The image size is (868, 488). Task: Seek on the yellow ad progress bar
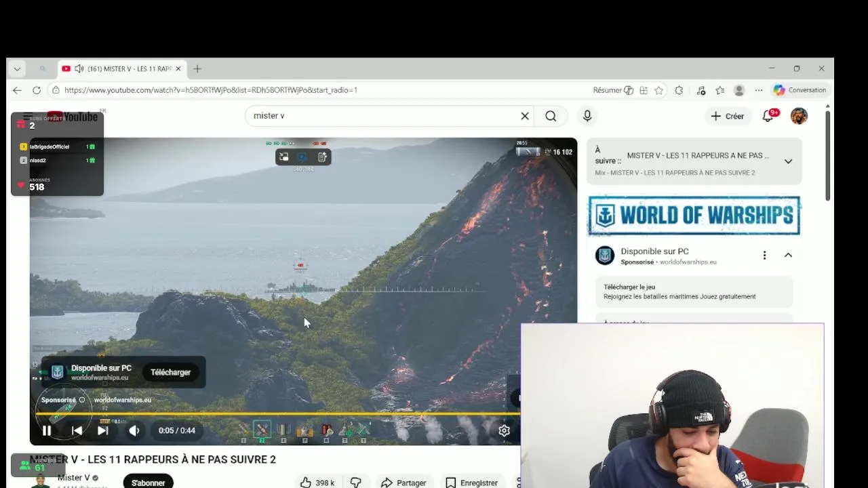click(278, 413)
